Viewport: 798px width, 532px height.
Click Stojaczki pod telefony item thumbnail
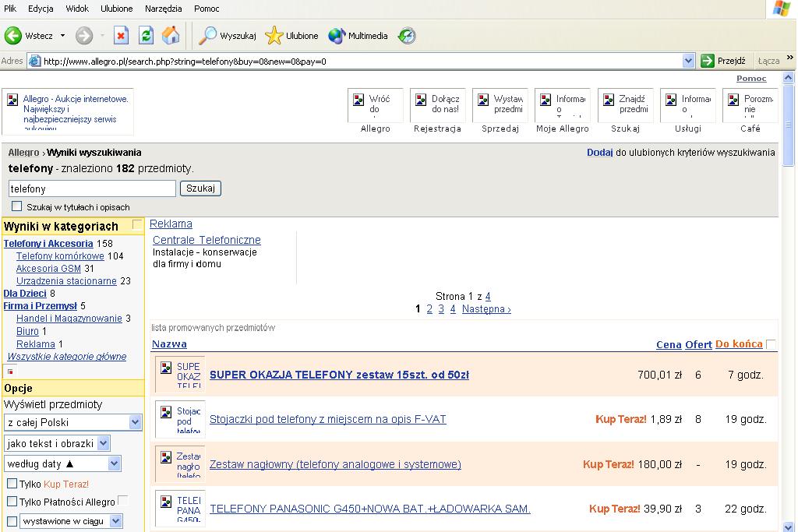click(x=180, y=419)
